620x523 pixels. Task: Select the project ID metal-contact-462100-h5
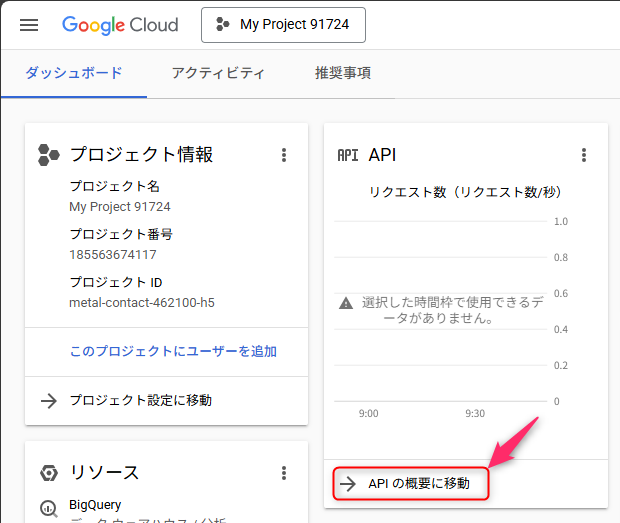[142, 303]
